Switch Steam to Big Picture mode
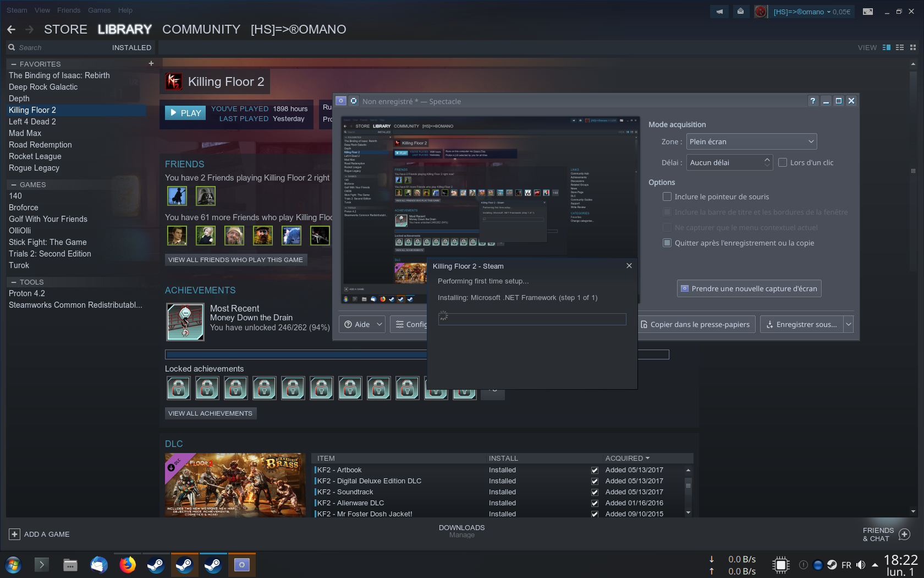924x578 pixels. tap(868, 12)
